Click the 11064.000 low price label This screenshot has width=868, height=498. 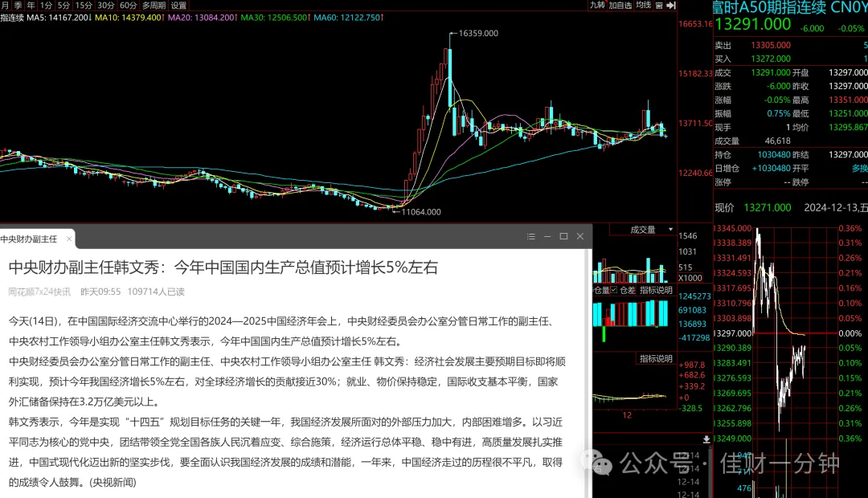point(420,212)
